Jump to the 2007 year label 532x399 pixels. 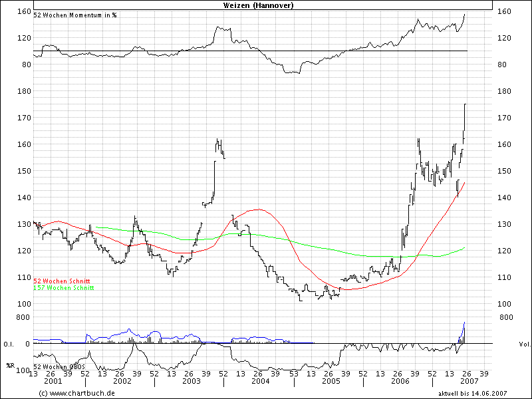tap(469, 382)
